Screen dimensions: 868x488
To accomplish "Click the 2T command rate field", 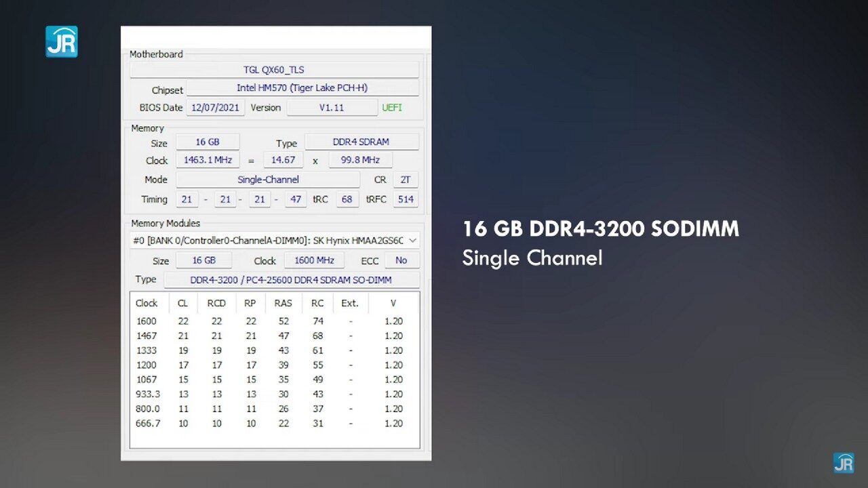I will (x=406, y=180).
